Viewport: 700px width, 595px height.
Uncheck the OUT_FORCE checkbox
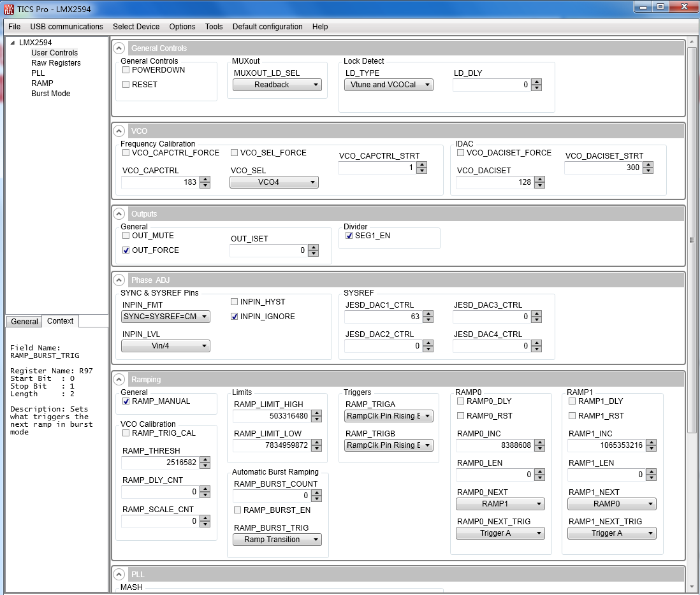click(126, 250)
